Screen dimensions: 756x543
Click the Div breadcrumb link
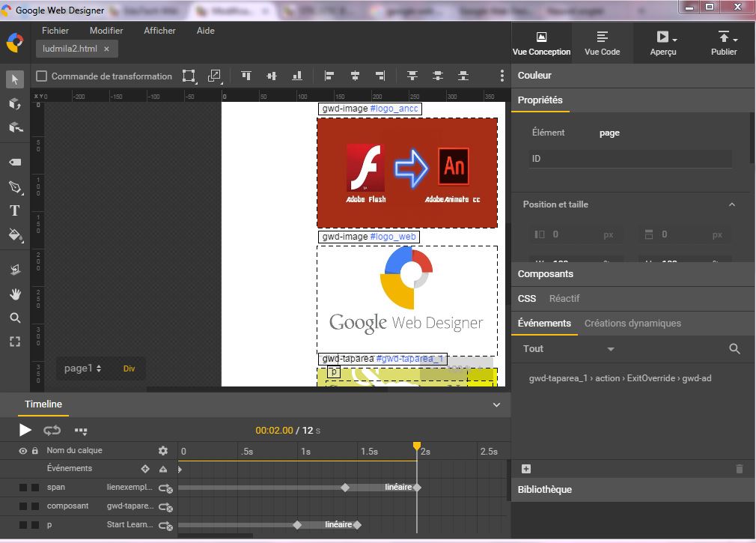pos(129,368)
